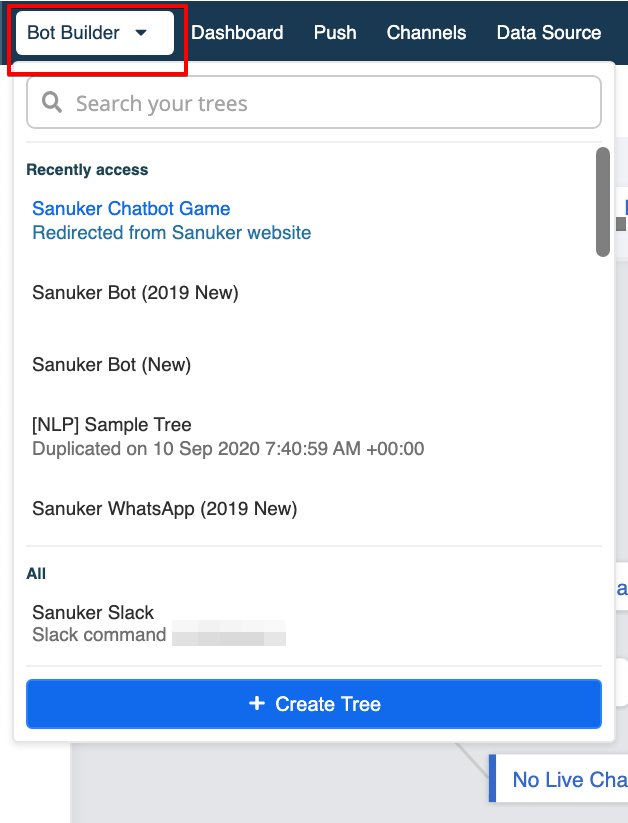The height and width of the screenshot is (823, 628).
Task: Open the Dashboard tab
Action: point(237,33)
